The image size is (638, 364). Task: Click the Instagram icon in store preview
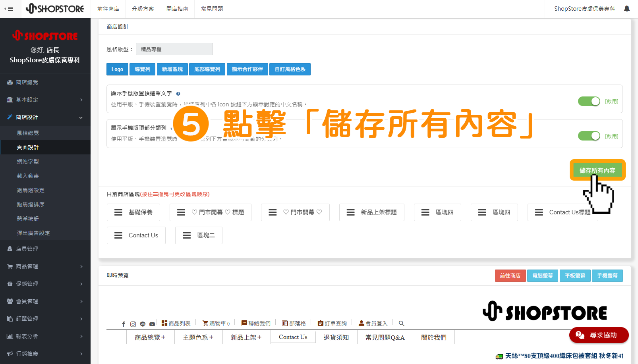(x=133, y=324)
